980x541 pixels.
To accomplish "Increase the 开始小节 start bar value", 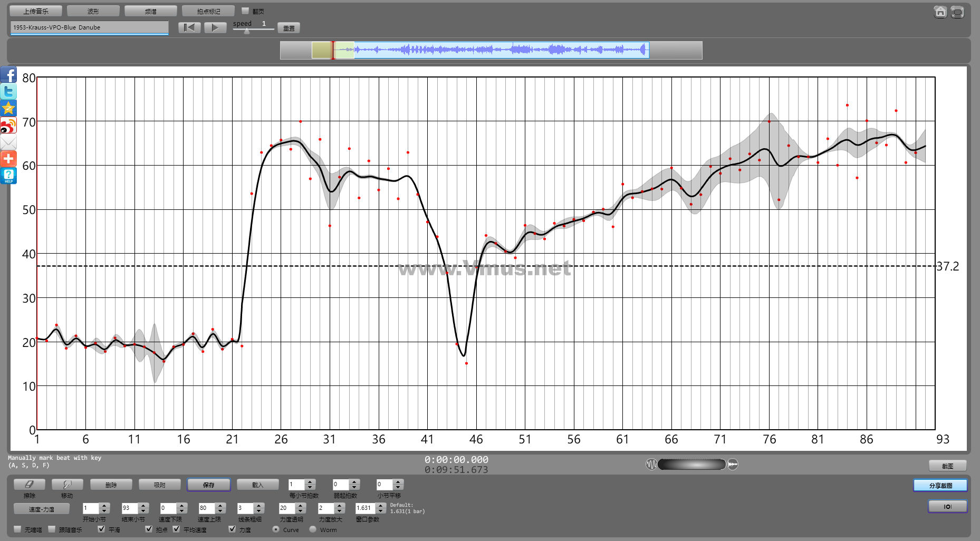I will pyautogui.click(x=104, y=505).
